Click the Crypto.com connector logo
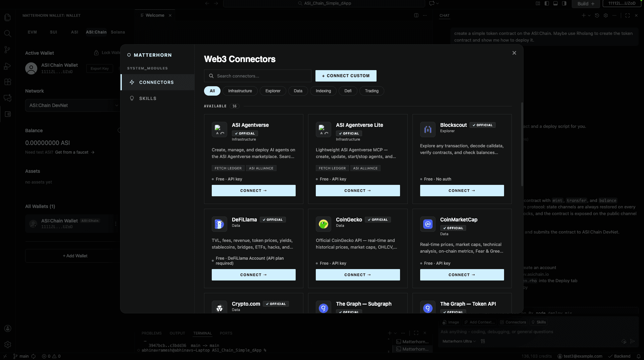 219,308
